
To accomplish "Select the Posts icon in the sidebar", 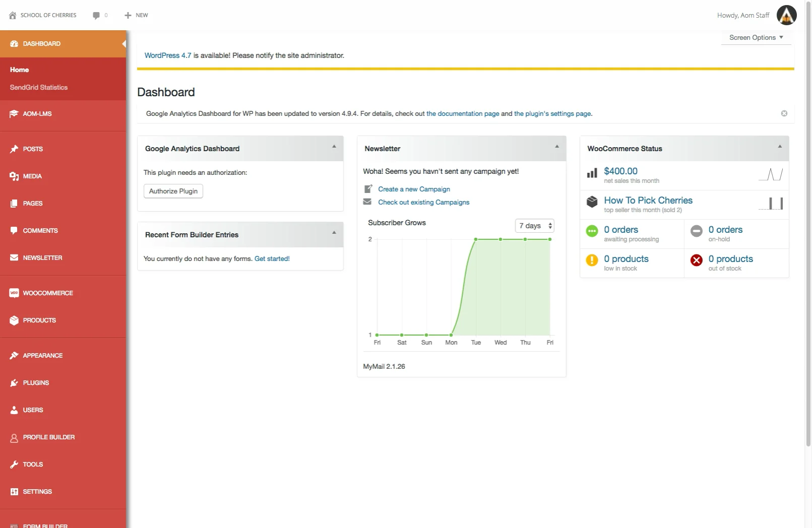I will (14, 149).
